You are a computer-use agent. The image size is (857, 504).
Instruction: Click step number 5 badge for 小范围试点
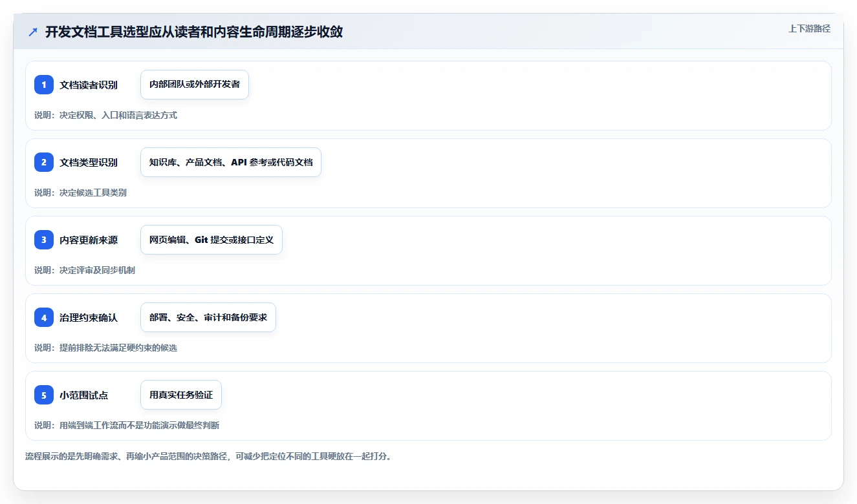coord(44,395)
